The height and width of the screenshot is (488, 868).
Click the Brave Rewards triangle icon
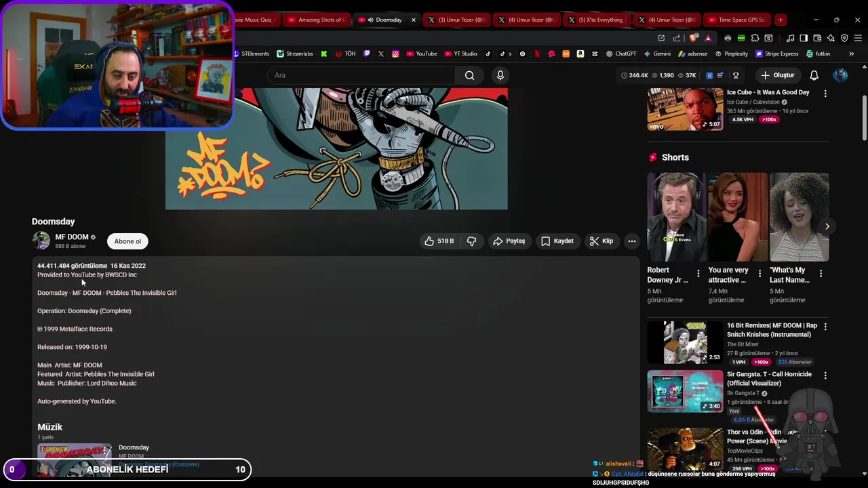pos(708,38)
